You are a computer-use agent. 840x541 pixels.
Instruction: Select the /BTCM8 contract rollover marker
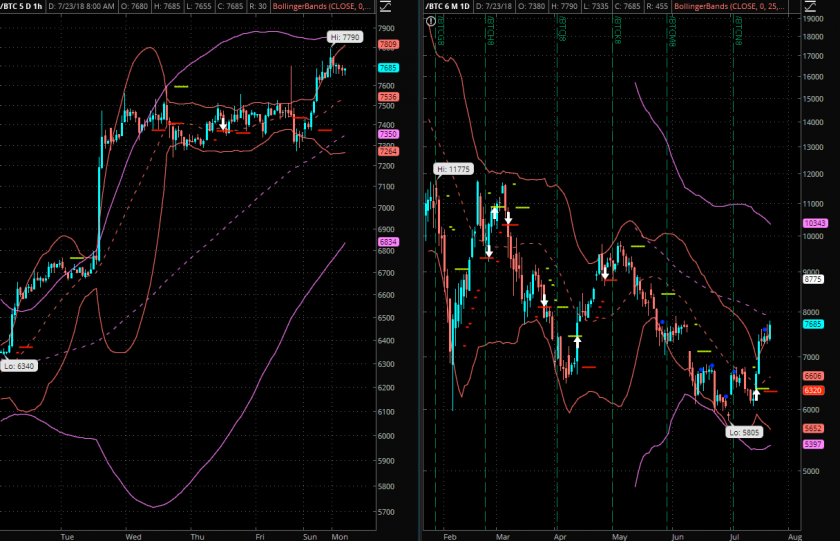[x=674, y=32]
